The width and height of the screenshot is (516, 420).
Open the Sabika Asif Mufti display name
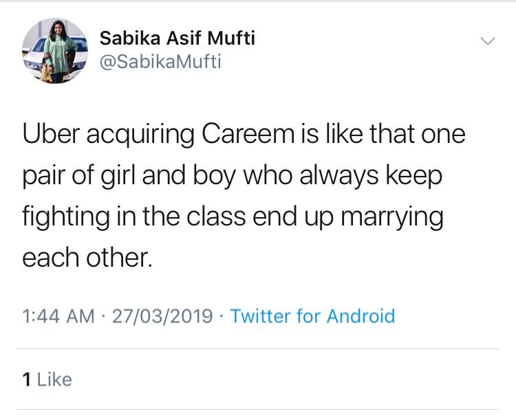coord(177,38)
